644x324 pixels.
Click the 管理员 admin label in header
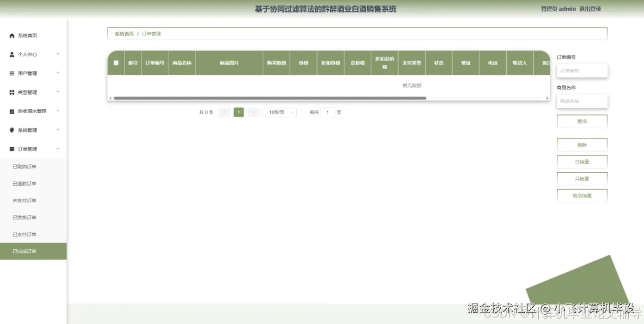point(558,9)
